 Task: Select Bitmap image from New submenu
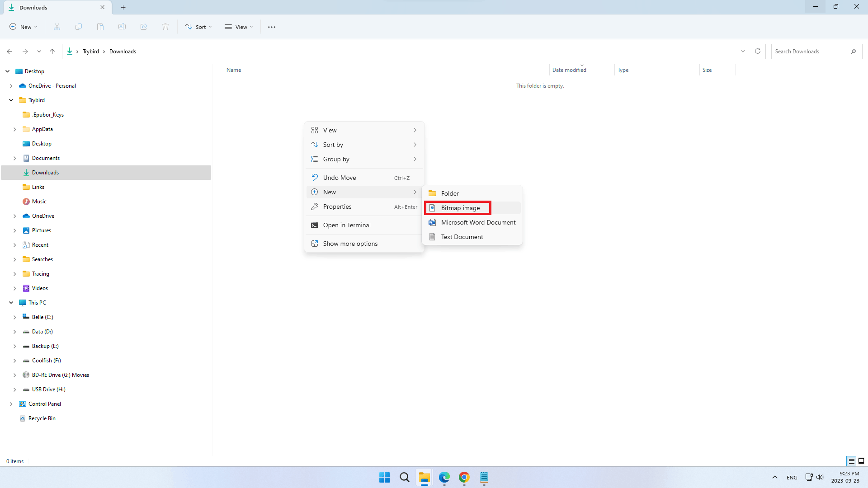coord(460,208)
